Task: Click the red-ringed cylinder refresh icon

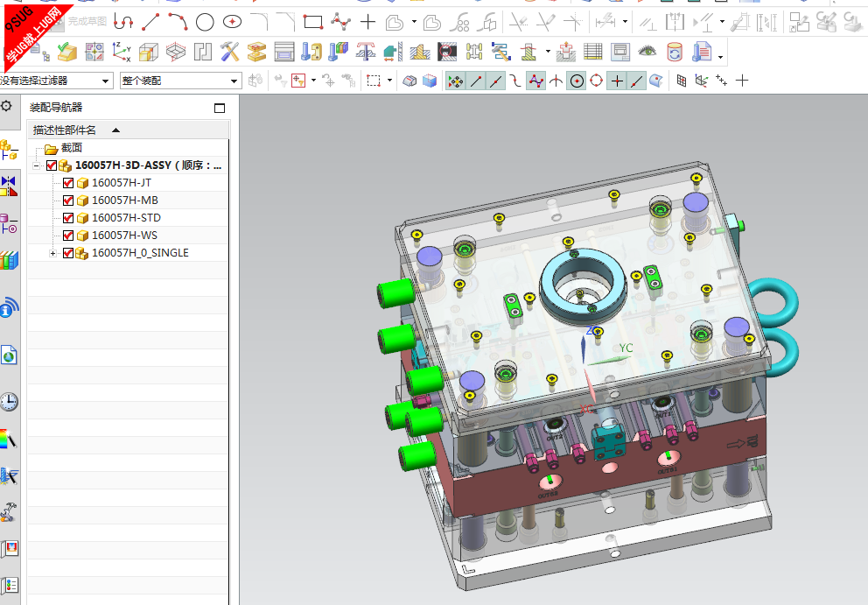Action: click(675, 52)
